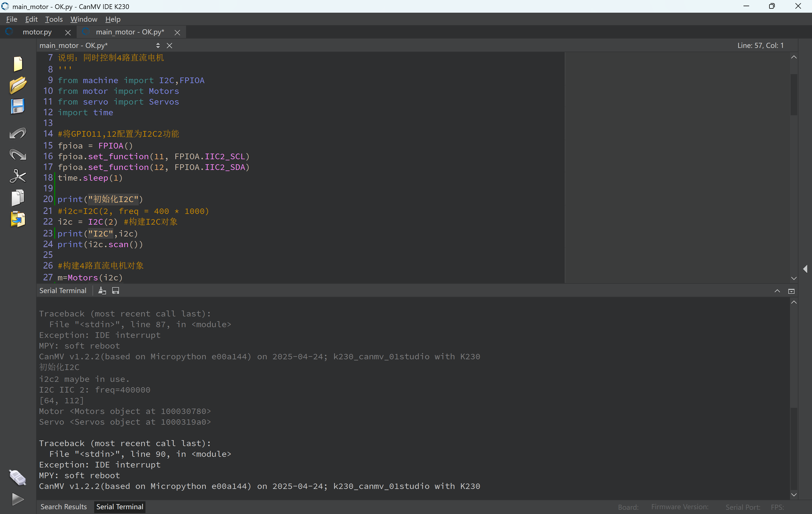Click the Connect device plug icon
The width and height of the screenshot is (812, 514).
[x=17, y=477]
